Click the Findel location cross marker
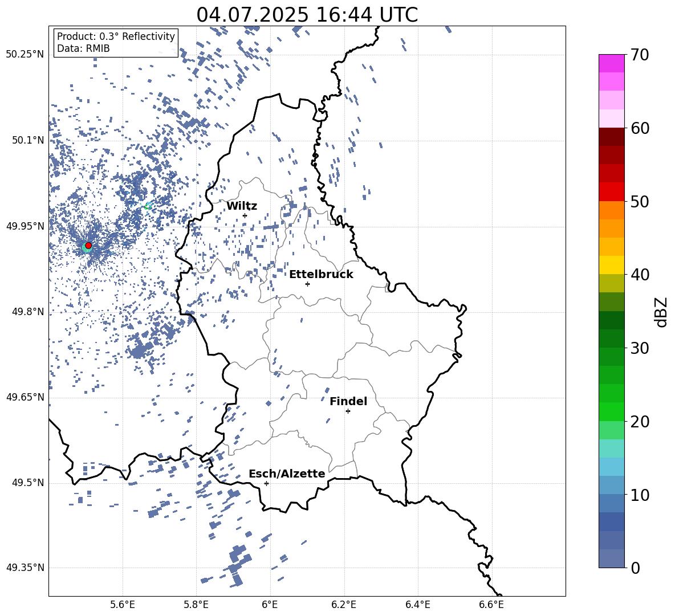Screen dimensions: 675x616 tap(348, 411)
